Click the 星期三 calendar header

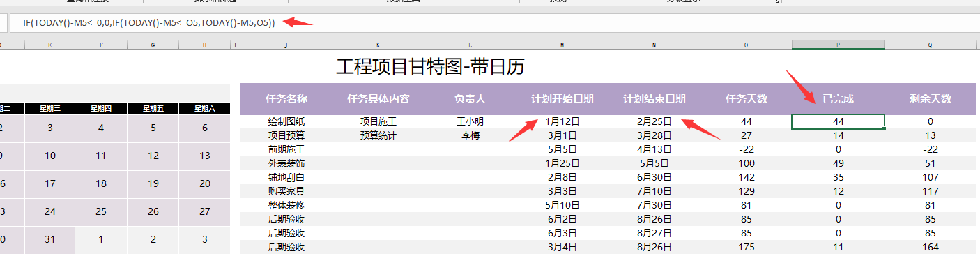pos(49,108)
